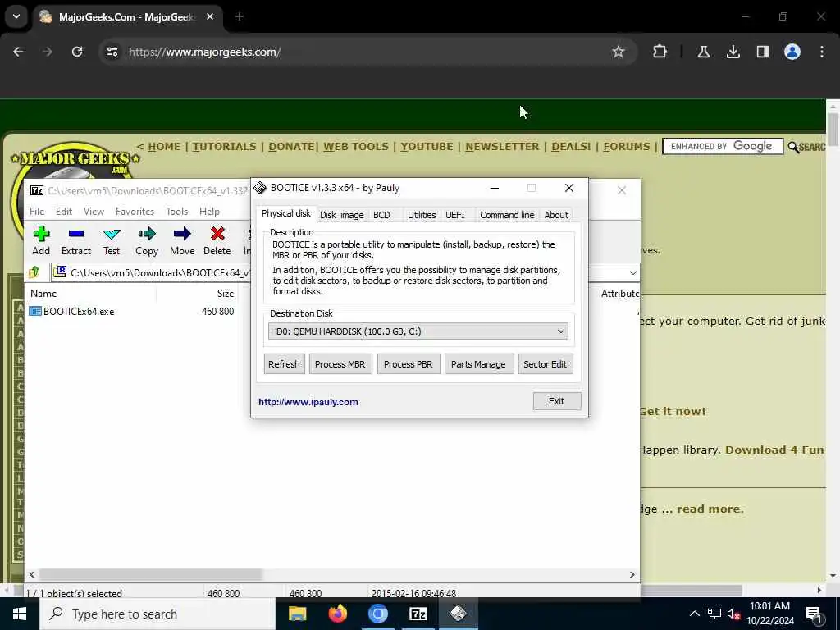Open the 7-Zip Edit menu
The image size is (840, 630).
click(x=64, y=212)
